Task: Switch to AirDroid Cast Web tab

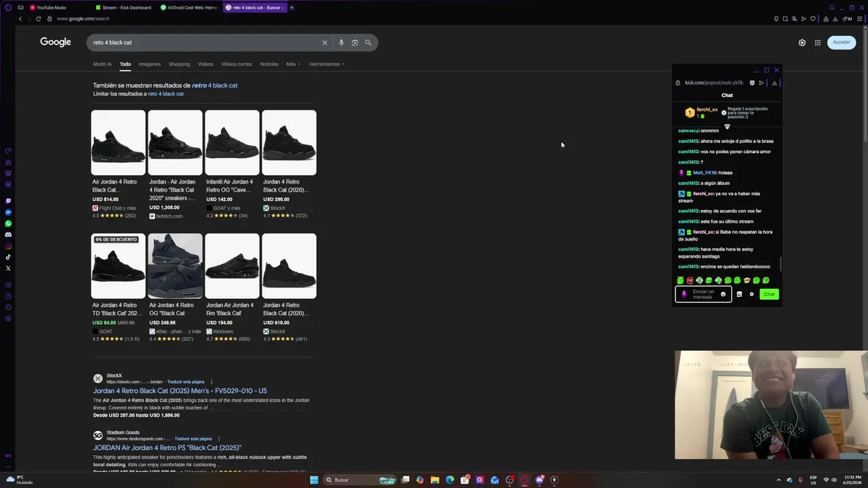Action: coord(189,7)
